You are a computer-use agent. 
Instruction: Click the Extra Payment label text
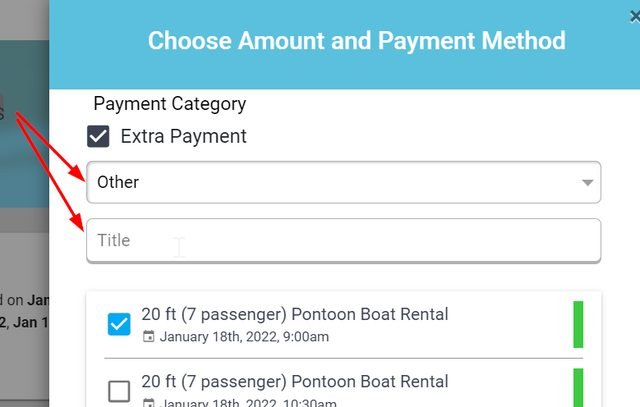click(183, 136)
